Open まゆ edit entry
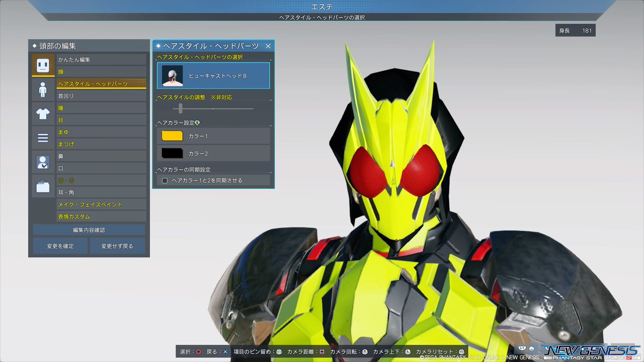This screenshot has height=362, width=644. tap(101, 132)
